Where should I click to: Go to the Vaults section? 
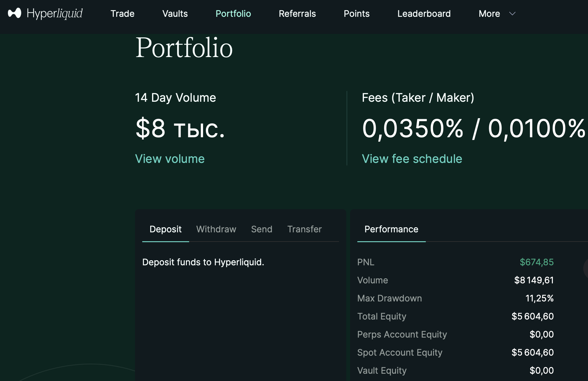tap(175, 14)
